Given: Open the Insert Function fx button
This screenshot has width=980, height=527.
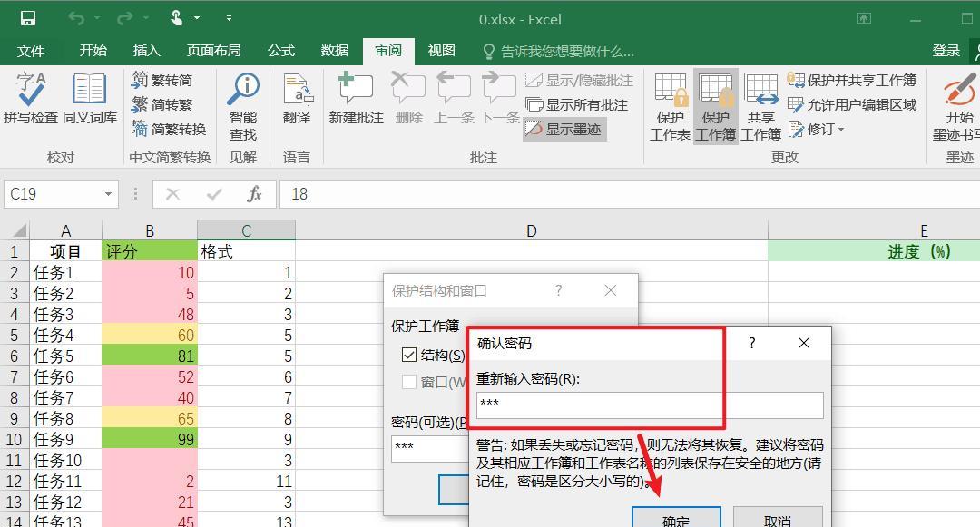Looking at the screenshot, I should 254,194.
